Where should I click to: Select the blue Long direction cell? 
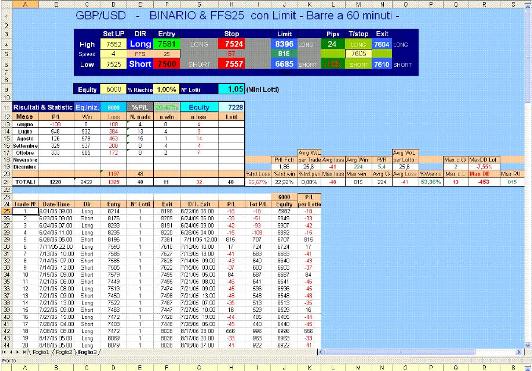pos(140,44)
